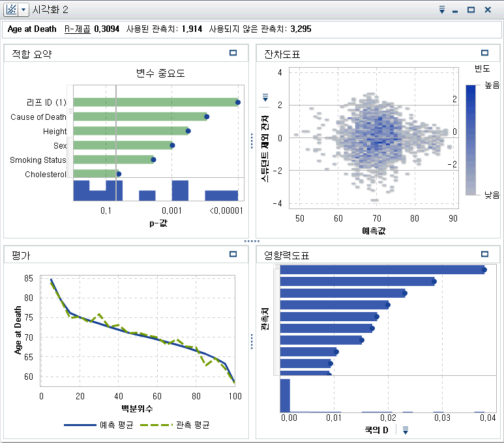Open the visualization type dropdown arrow
This screenshot has height=443, width=504.
tap(23, 10)
